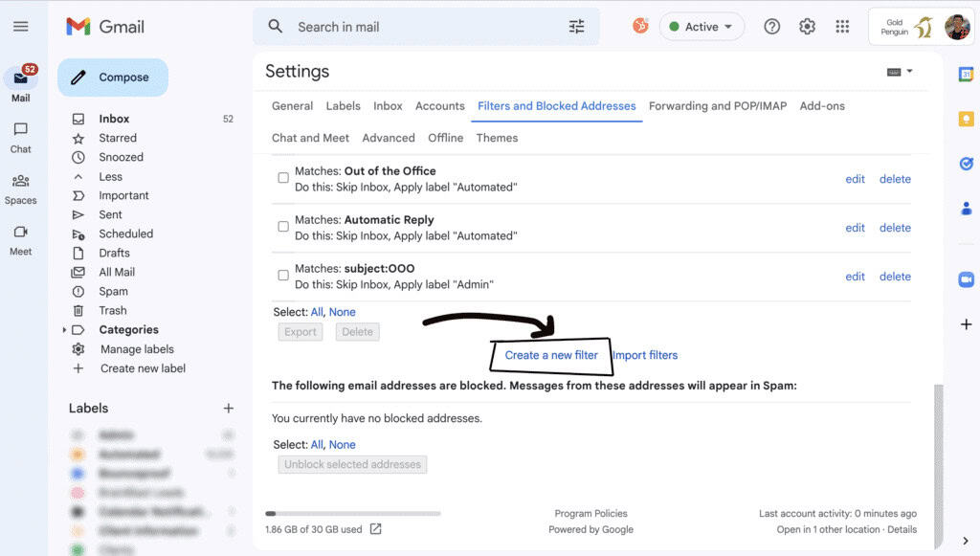Open the Active status dropdown

(702, 27)
